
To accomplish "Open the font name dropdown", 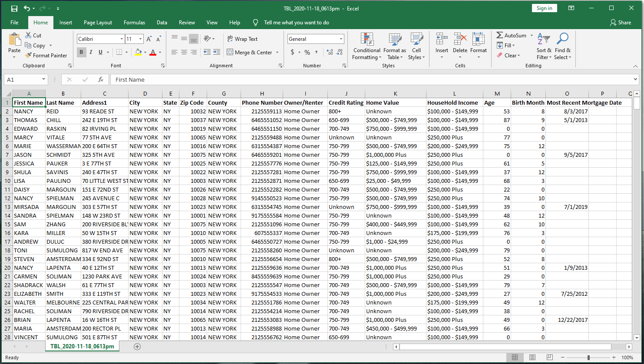I will point(122,39).
